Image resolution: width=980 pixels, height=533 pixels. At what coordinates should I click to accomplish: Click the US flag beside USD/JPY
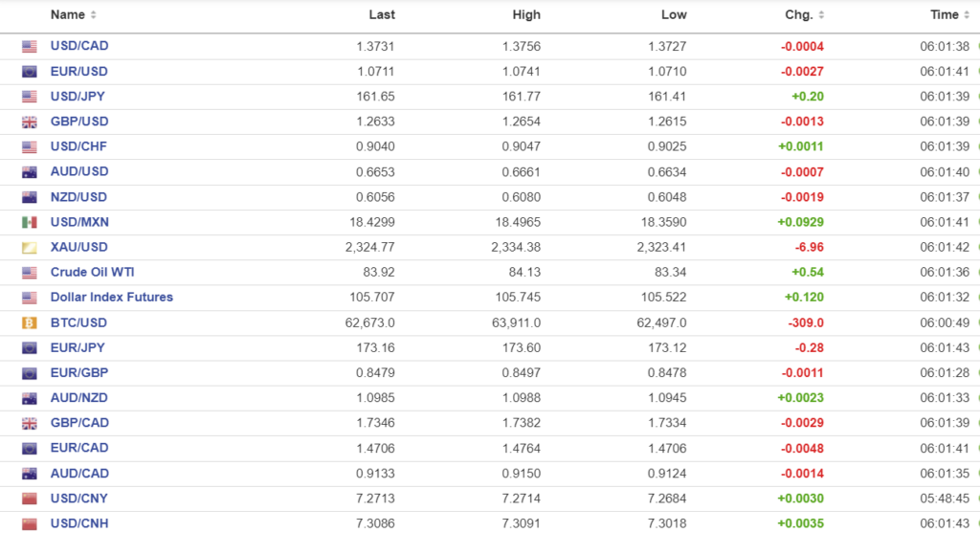click(30, 97)
